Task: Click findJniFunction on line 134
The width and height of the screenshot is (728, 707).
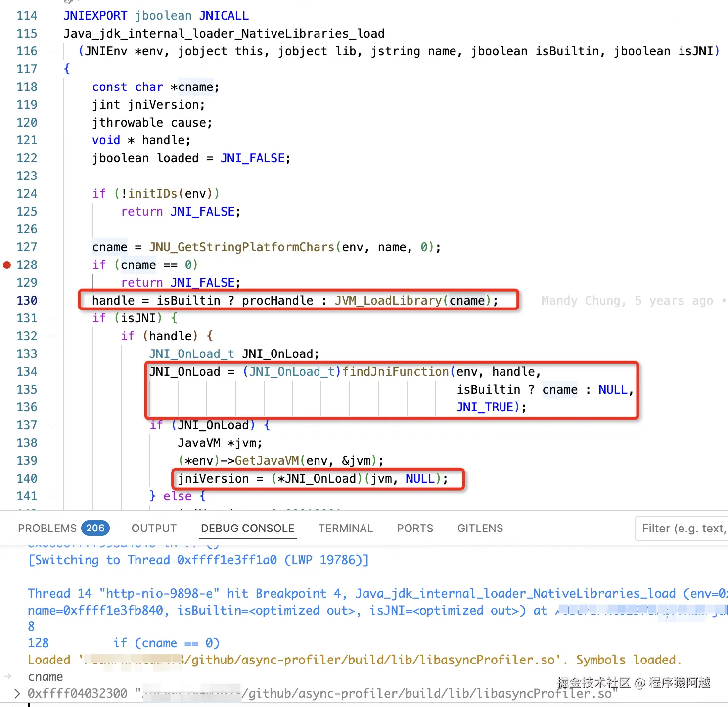Action: click(x=396, y=372)
